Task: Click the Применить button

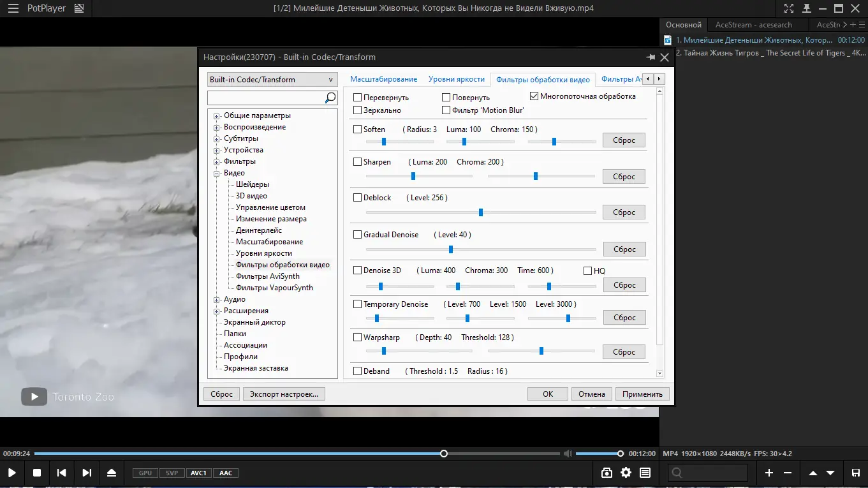Action: pyautogui.click(x=643, y=394)
